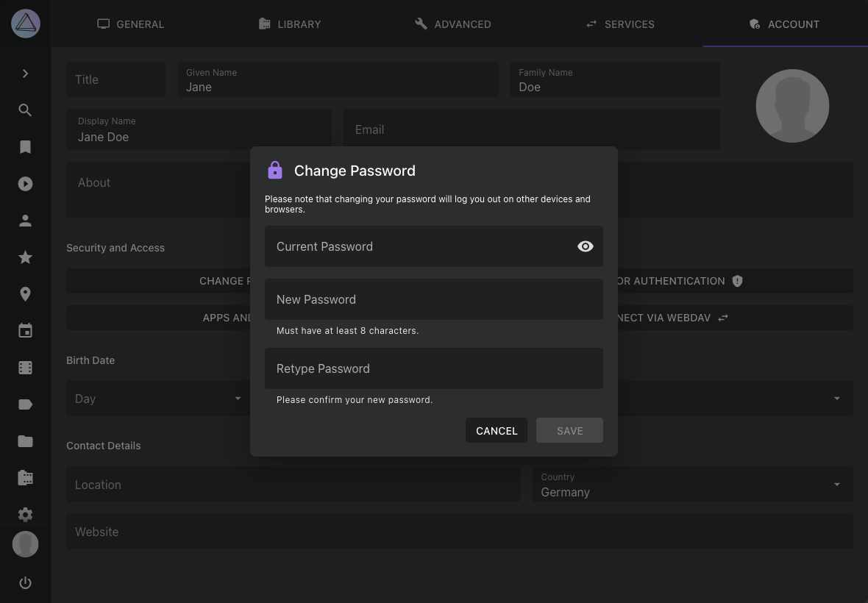Cancel the Change Password dialog
Image resolution: width=868 pixels, height=603 pixels.
click(x=497, y=430)
